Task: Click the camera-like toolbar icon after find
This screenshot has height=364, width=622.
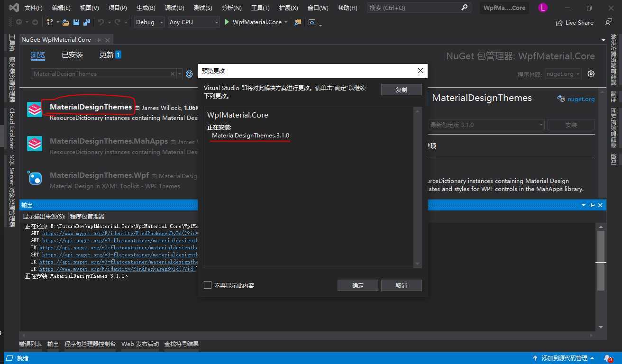Action: (311, 22)
